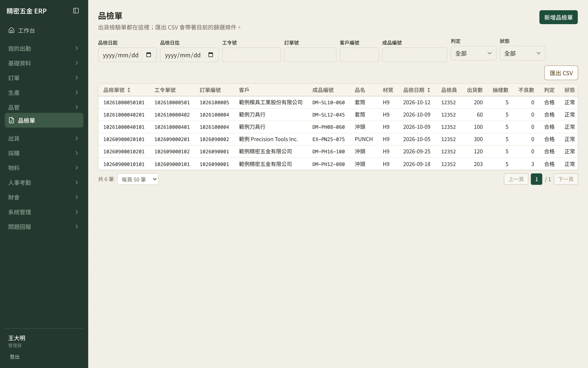Focus the 工令號 filter field
The image size is (588, 368).
pos(251,55)
